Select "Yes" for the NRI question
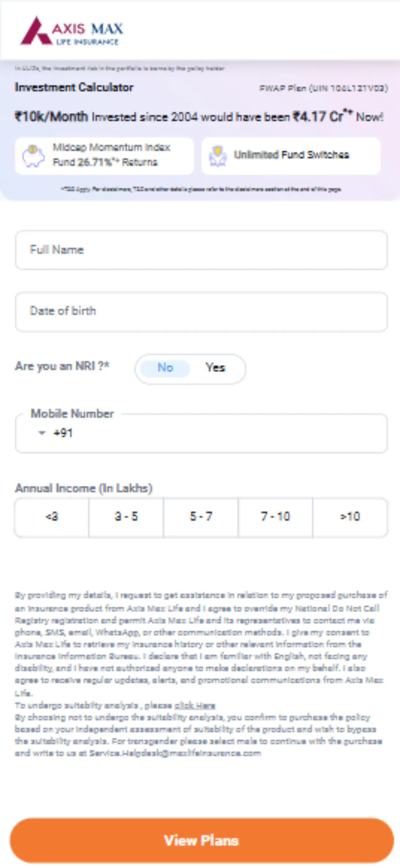The width and height of the screenshot is (400, 868). coord(215,368)
